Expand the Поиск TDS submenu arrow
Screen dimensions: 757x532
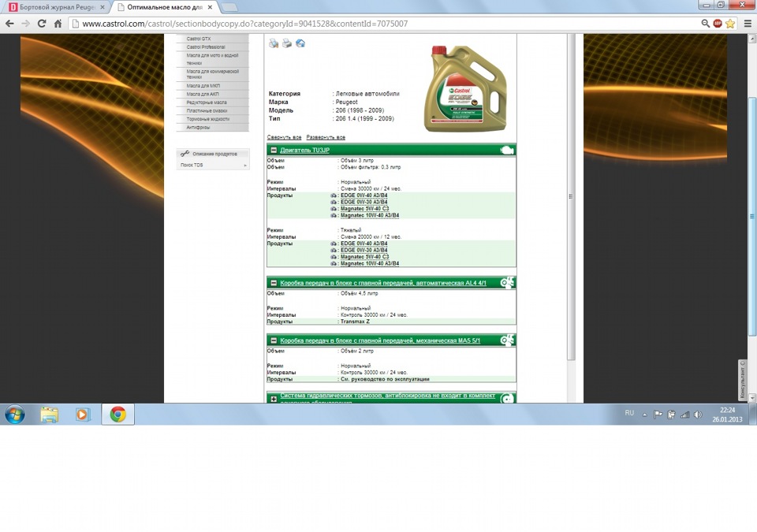(x=245, y=165)
